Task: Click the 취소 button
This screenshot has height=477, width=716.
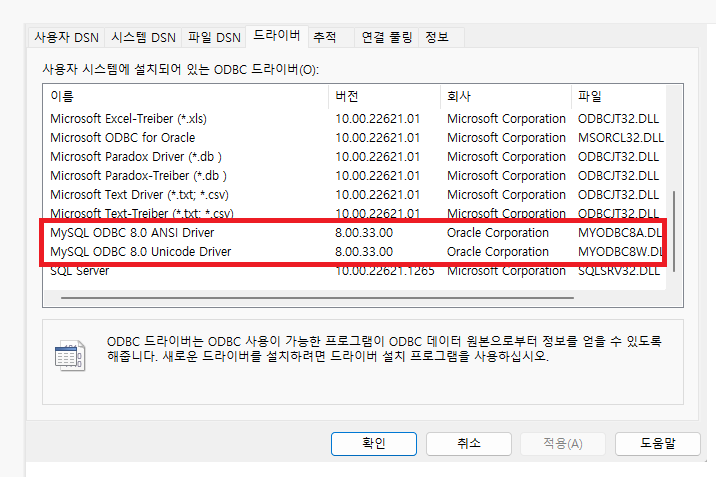Action: 469,444
